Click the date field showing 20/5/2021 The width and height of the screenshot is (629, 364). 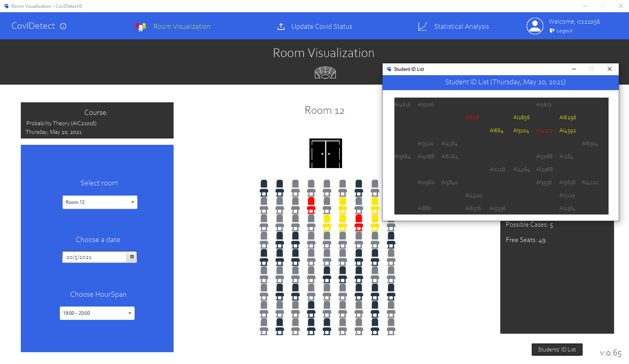point(95,257)
